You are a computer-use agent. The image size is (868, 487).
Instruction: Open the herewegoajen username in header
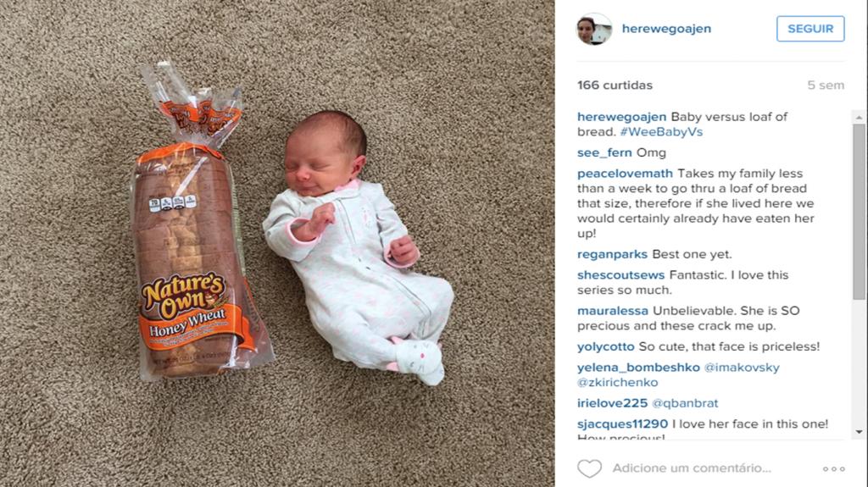pos(666,29)
